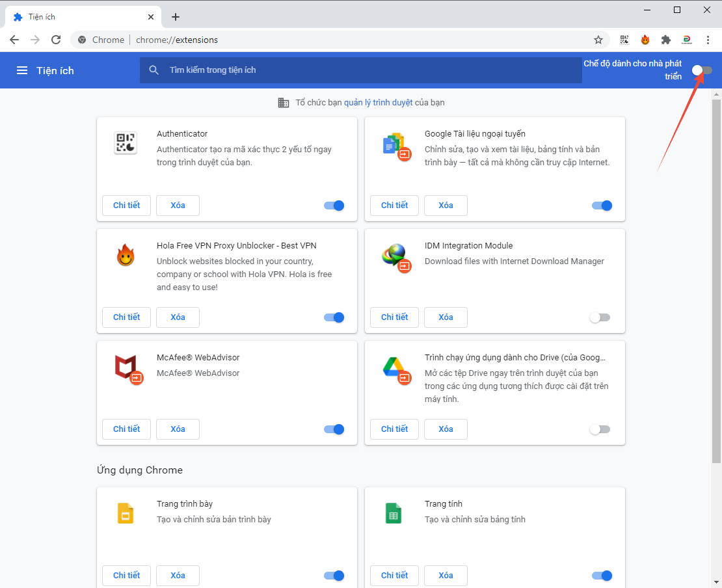Viewport: 722px width, 588px height.
Task: Click Xóa for Trang tính
Action: tap(446, 576)
